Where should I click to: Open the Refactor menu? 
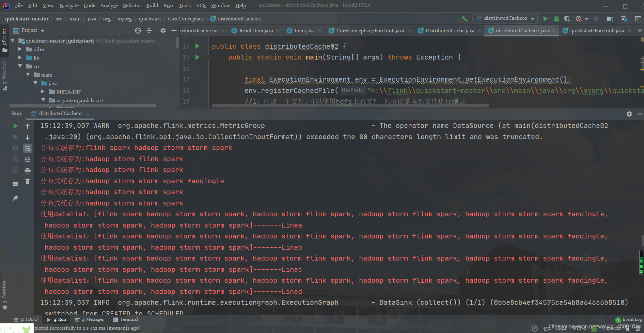coord(132,5)
